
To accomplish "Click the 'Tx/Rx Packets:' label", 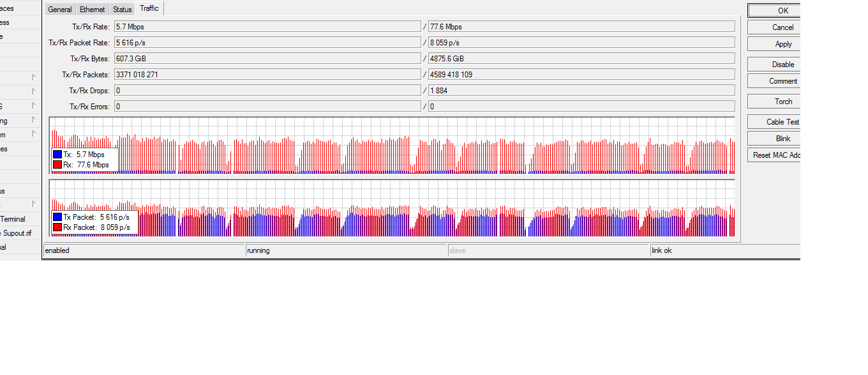I will click(x=86, y=75).
